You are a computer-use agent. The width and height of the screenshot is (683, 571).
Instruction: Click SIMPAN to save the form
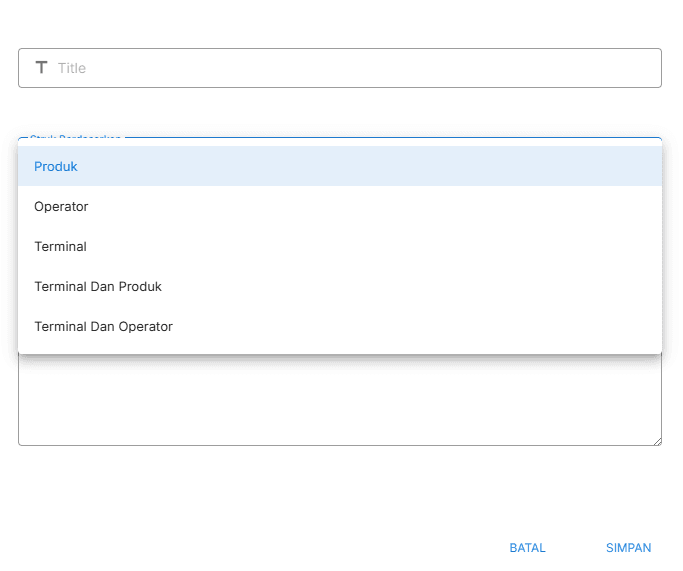pos(628,548)
